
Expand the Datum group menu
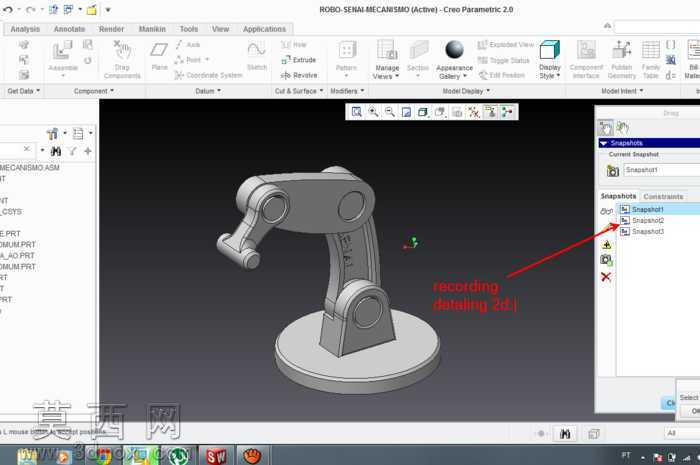coord(208,91)
